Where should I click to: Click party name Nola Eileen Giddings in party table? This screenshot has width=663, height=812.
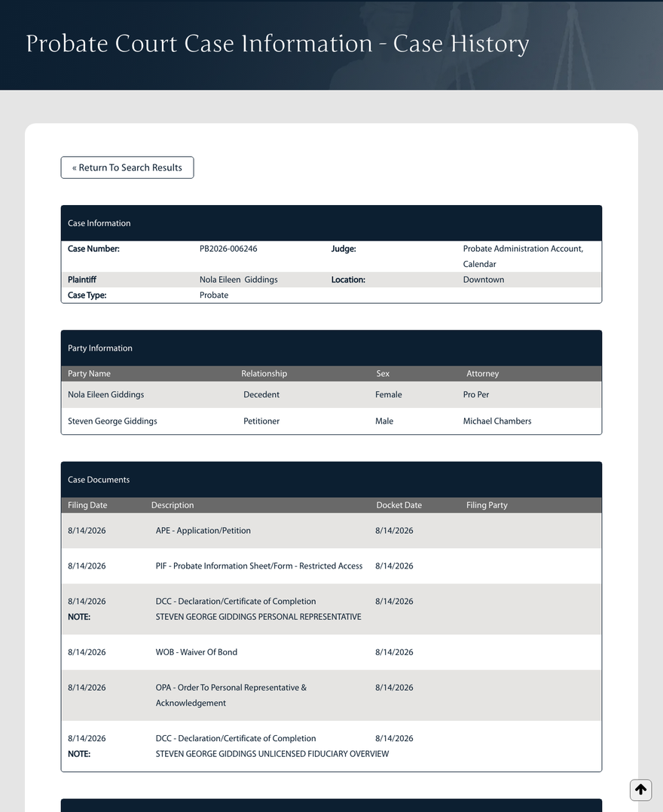(106, 394)
